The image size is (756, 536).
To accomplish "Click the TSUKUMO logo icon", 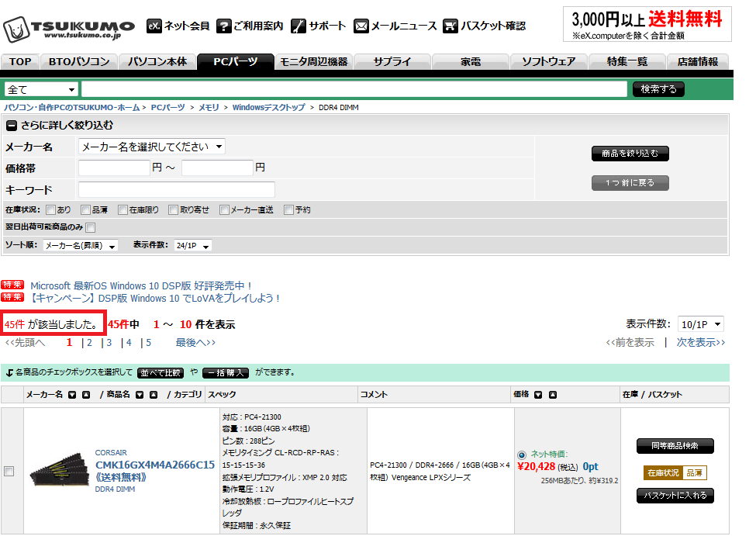I will click(x=16, y=29).
